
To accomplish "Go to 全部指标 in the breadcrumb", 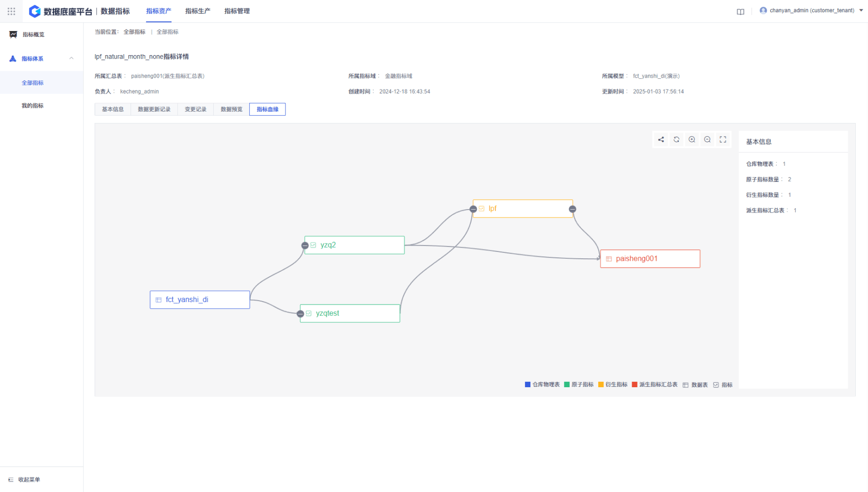I will (x=134, y=32).
